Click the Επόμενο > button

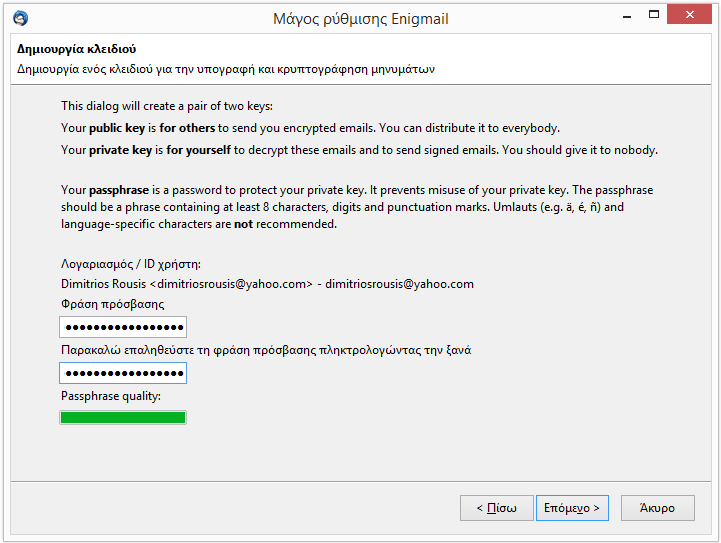click(x=572, y=508)
